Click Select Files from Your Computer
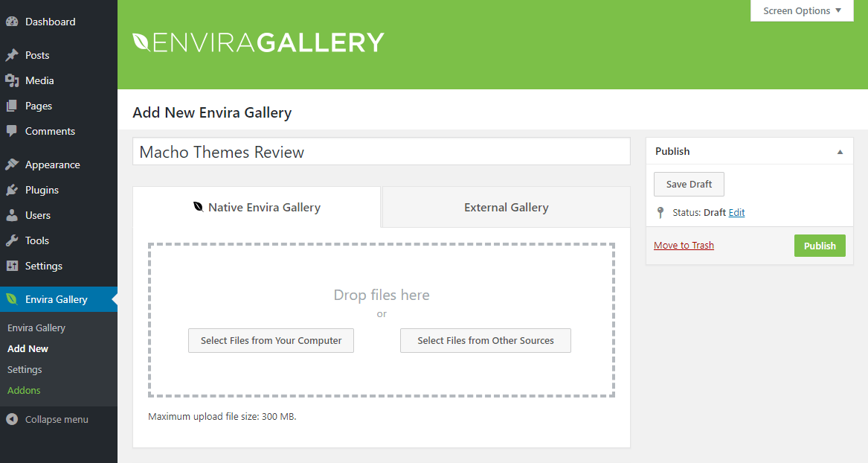This screenshot has width=868, height=463. click(271, 341)
